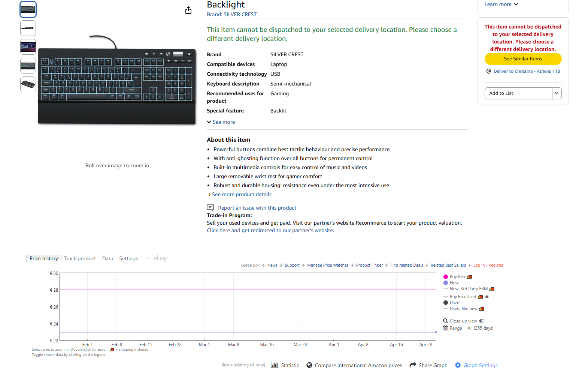Image resolution: width=588 pixels, height=372 pixels.
Task: Click the Share Graph arrow icon
Action: tap(413, 365)
